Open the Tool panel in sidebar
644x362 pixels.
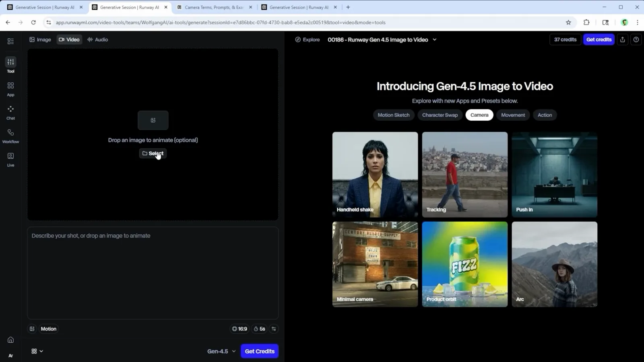pos(10,65)
